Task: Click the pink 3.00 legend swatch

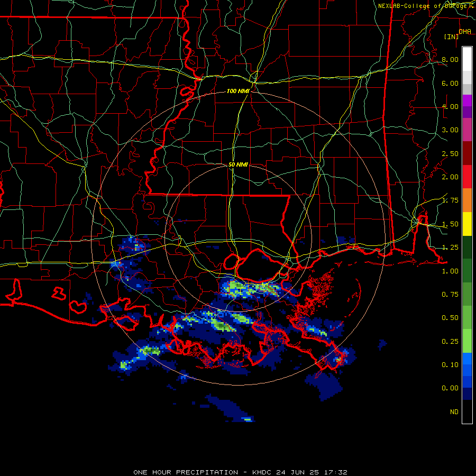Action: tap(467, 130)
